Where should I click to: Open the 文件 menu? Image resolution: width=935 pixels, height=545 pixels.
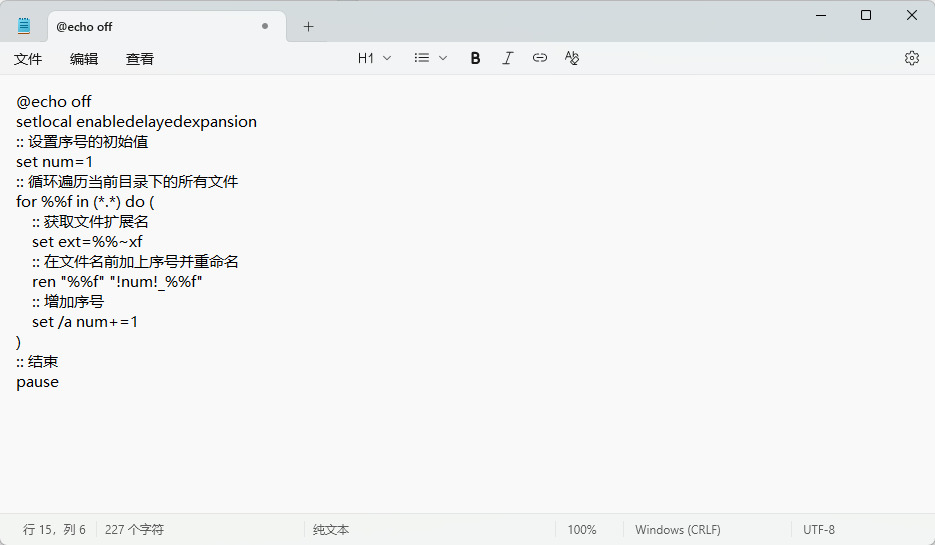28,59
